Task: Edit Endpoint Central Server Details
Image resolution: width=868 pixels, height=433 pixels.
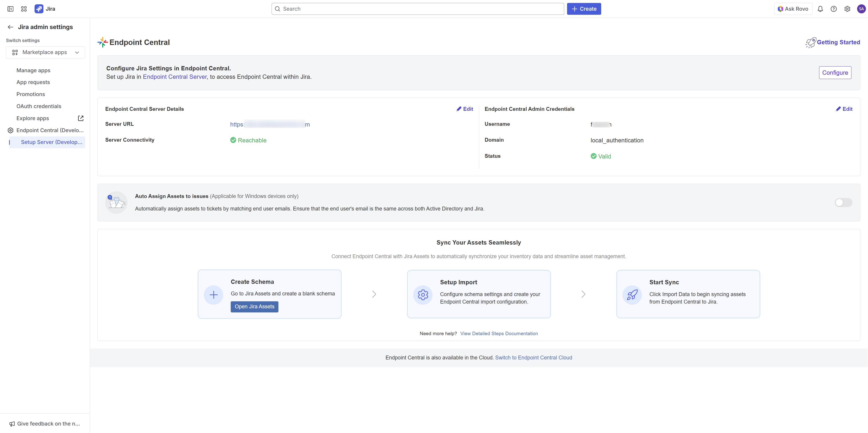Action: click(x=465, y=109)
